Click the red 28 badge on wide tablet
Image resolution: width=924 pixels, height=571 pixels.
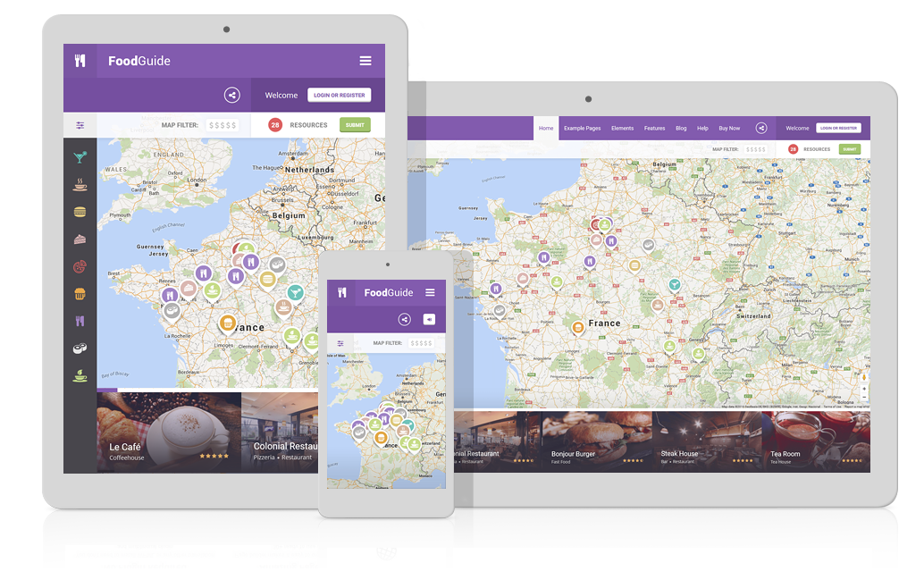[x=794, y=149]
